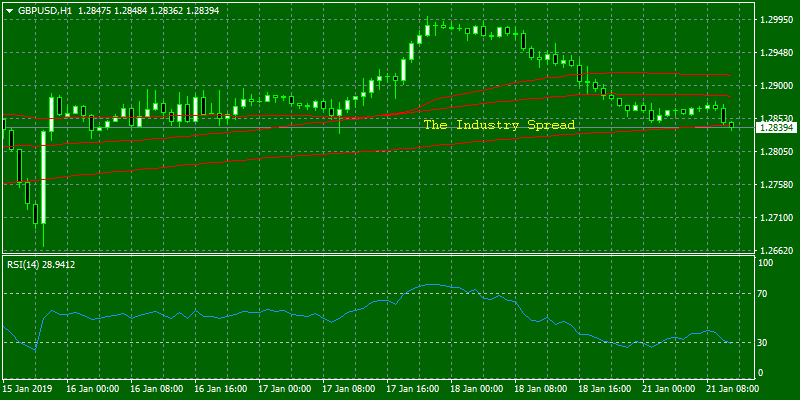Select the yellow "The Industry Spread" text label
This screenshot has height=400, width=800.
click(x=499, y=125)
